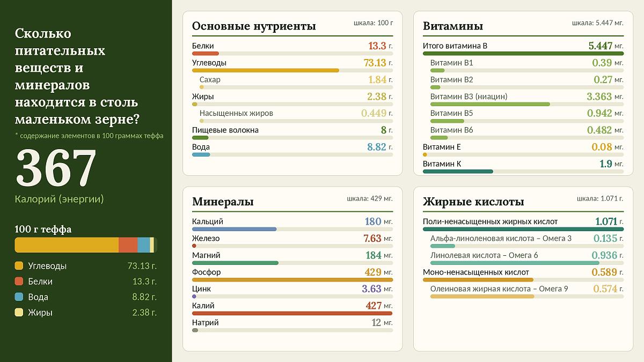Click the шкала: 5.447 мг. label
This screenshot has width=644, height=362.
coord(598,23)
